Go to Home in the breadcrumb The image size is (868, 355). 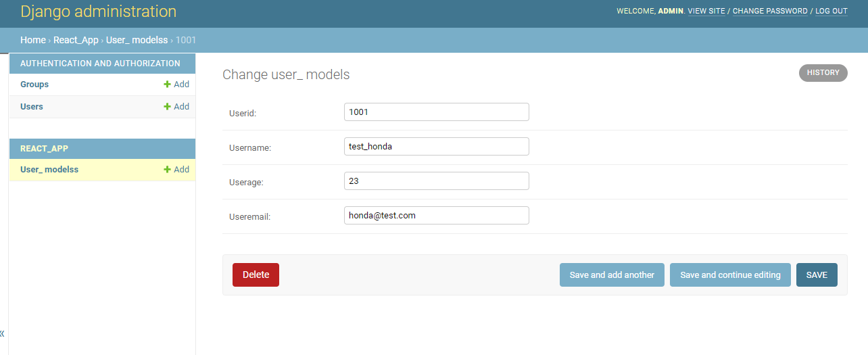coord(33,40)
